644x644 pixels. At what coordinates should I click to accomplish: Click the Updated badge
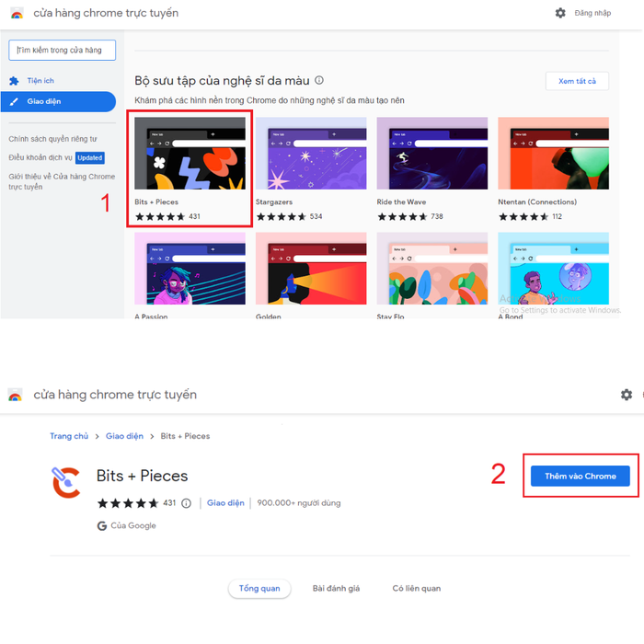[90, 157]
